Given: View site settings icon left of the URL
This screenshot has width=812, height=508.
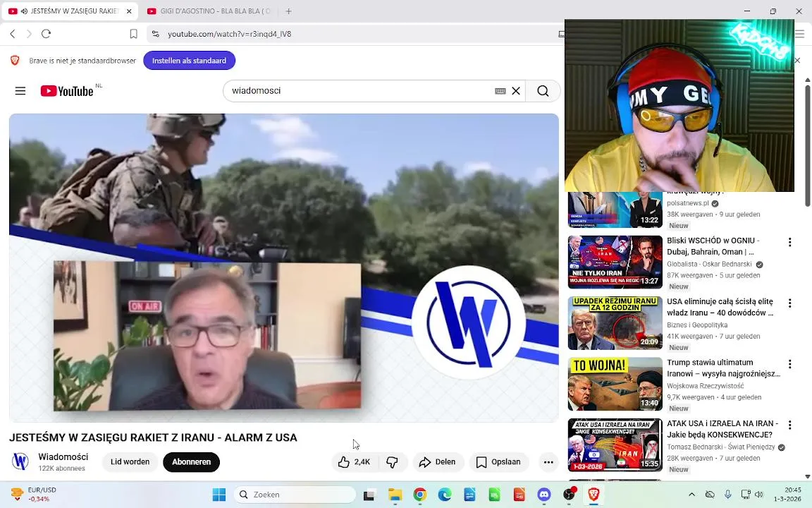Looking at the screenshot, I should [x=155, y=34].
